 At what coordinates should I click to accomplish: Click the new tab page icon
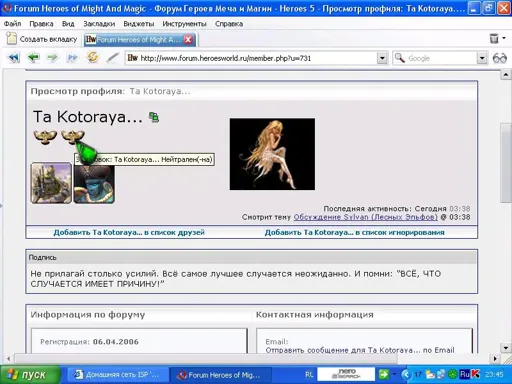click(12, 38)
